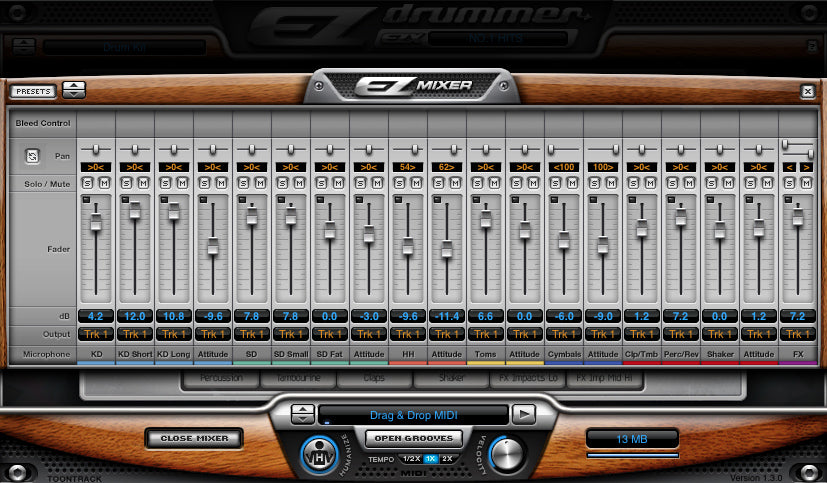
Task: Mute the FX channel
Action: 804,183
